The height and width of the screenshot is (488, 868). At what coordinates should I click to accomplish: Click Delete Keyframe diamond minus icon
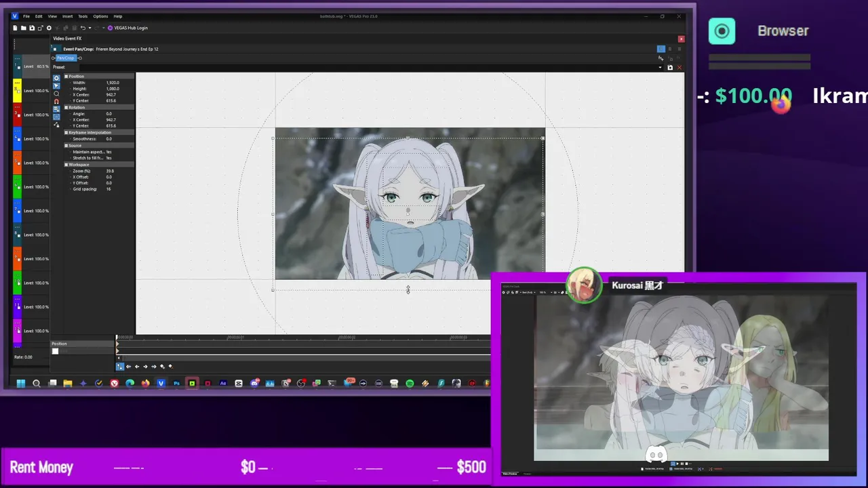[x=171, y=367]
